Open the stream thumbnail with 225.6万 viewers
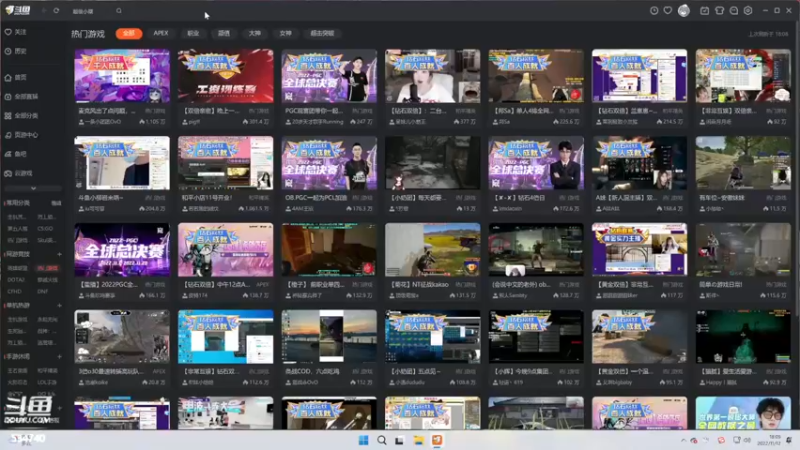The width and height of the screenshot is (800, 450). click(x=536, y=76)
